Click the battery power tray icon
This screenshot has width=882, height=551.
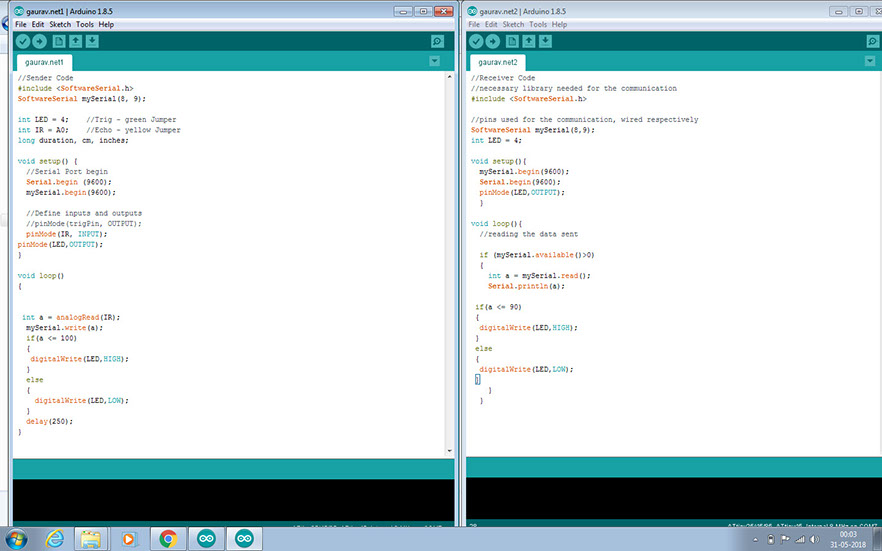click(x=771, y=540)
